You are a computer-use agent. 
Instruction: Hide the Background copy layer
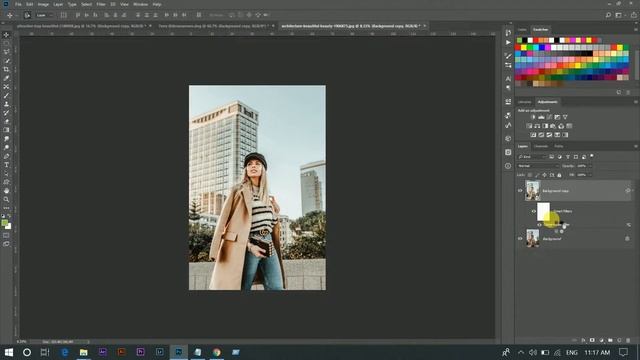coord(520,191)
